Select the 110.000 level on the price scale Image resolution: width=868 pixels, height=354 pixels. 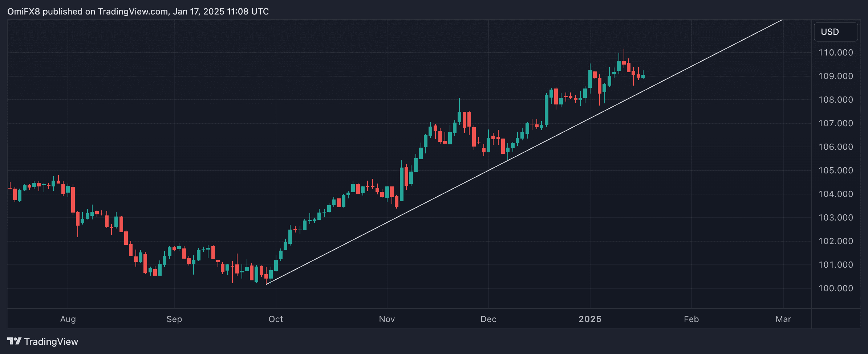tap(836, 52)
